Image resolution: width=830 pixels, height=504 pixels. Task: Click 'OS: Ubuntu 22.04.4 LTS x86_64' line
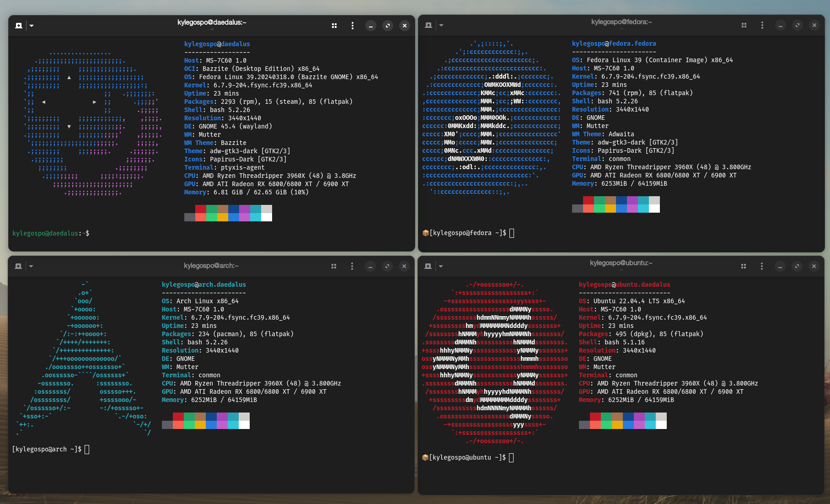tap(632, 301)
